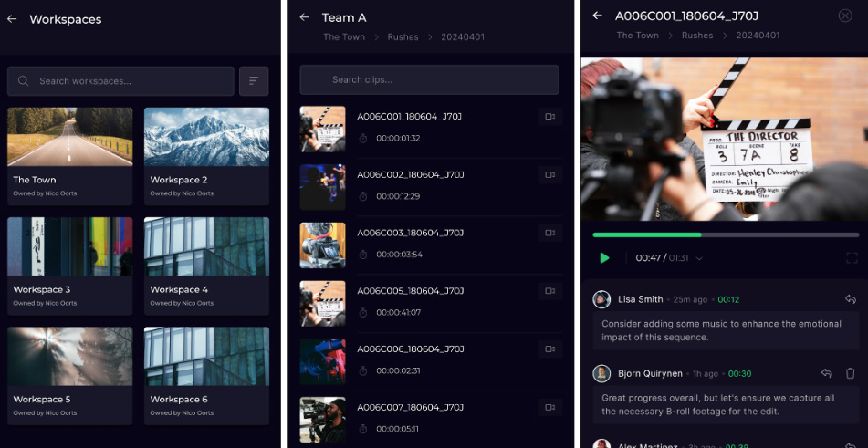Focus the Search workspaces input

[x=120, y=81]
